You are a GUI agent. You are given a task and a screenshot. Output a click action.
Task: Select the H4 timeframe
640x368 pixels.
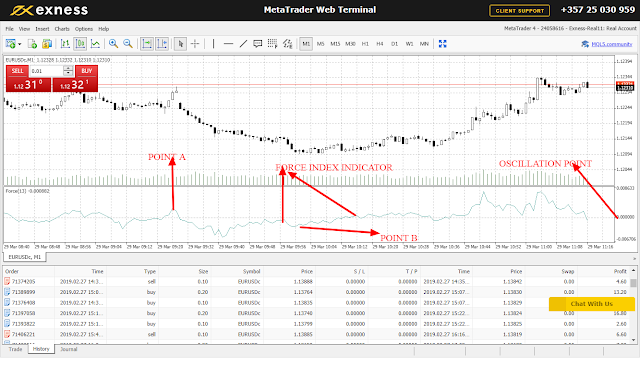(x=380, y=44)
